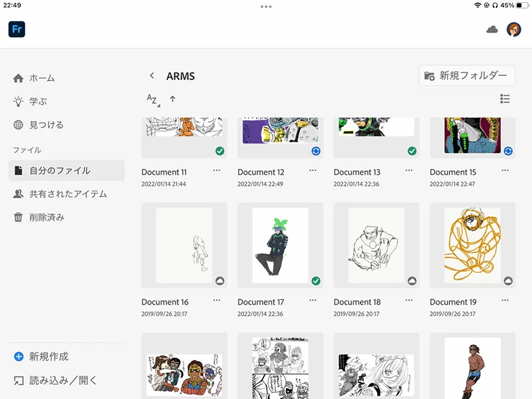This screenshot has height=399, width=532.
Task: Select 共有されたアイテム in the sidebar
Action: click(x=68, y=194)
